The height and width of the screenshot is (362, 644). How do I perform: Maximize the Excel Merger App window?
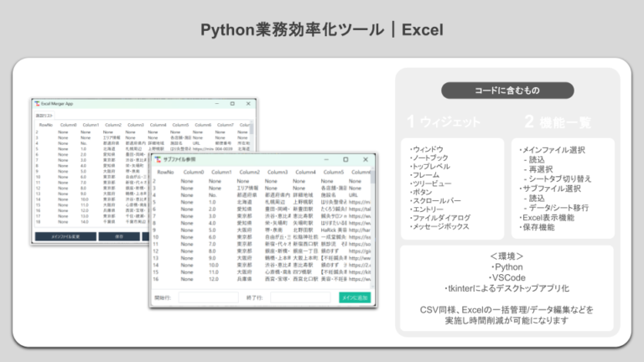click(232, 103)
